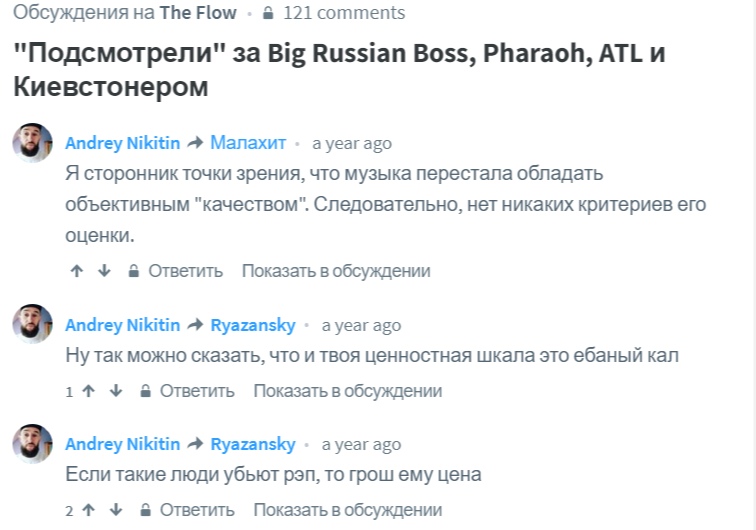Image resolution: width=756 pixels, height=530 pixels.
Task: Downvote the third comment about rap
Action: tap(116, 510)
